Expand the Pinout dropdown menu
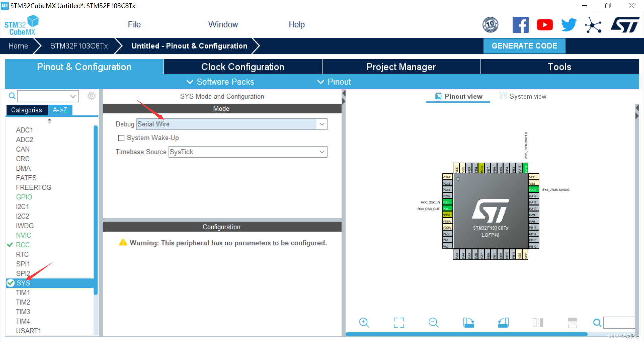This screenshot has height=342, width=644. pyautogui.click(x=334, y=82)
